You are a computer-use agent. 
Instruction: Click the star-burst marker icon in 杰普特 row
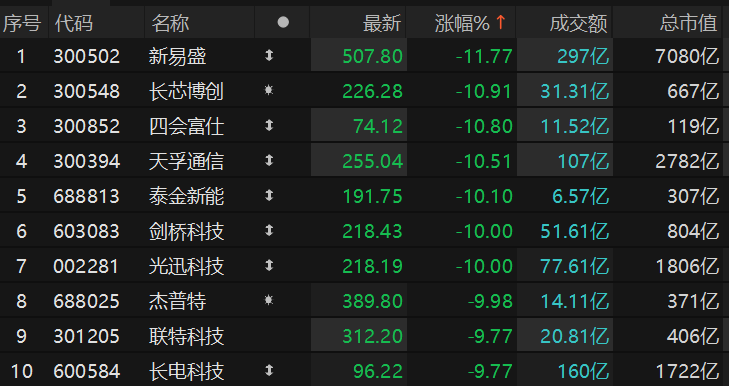tap(269, 300)
